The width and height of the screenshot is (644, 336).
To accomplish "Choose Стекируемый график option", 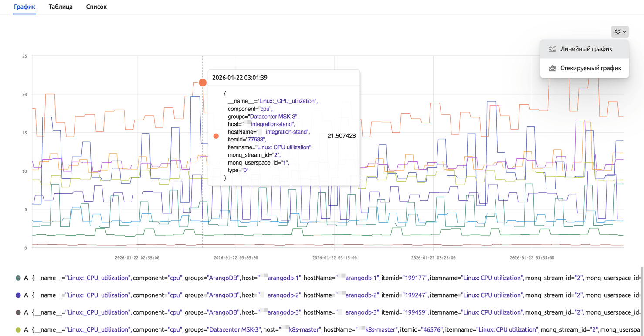I will click(x=590, y=68).
